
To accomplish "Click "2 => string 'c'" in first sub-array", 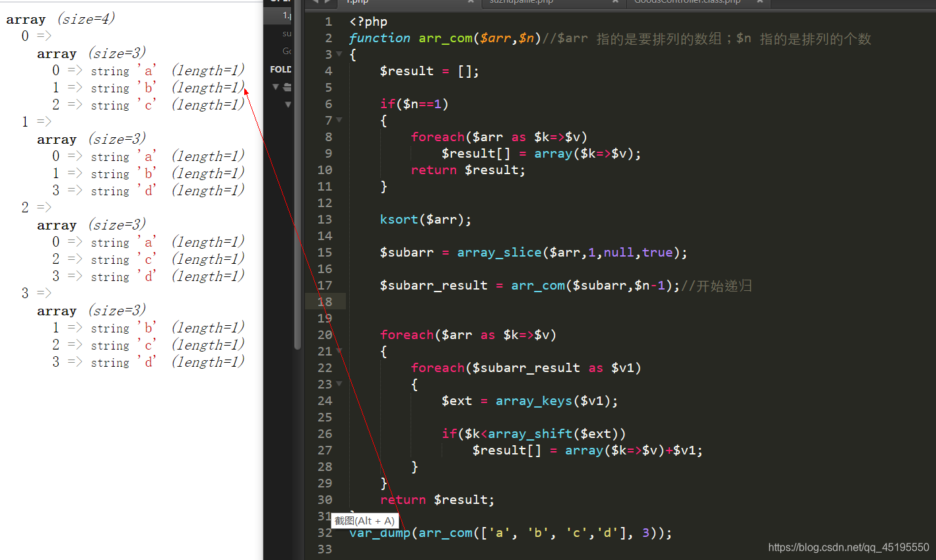I will [104, 105].
